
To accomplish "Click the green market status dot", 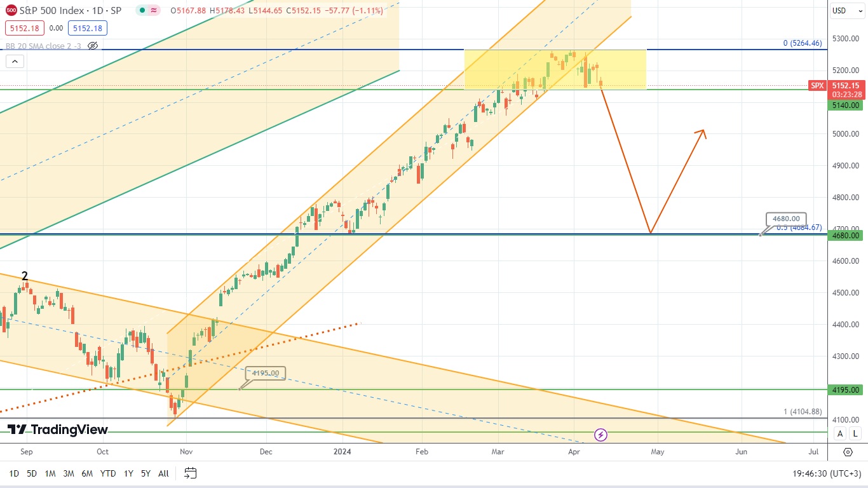I will (142, 11).
